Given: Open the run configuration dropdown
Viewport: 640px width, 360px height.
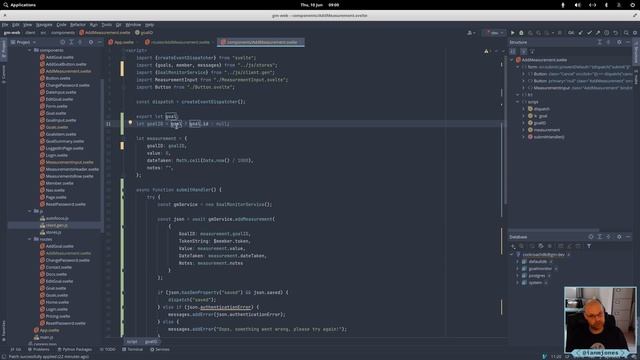Looking at the screenshot, I should click(494, 33).
